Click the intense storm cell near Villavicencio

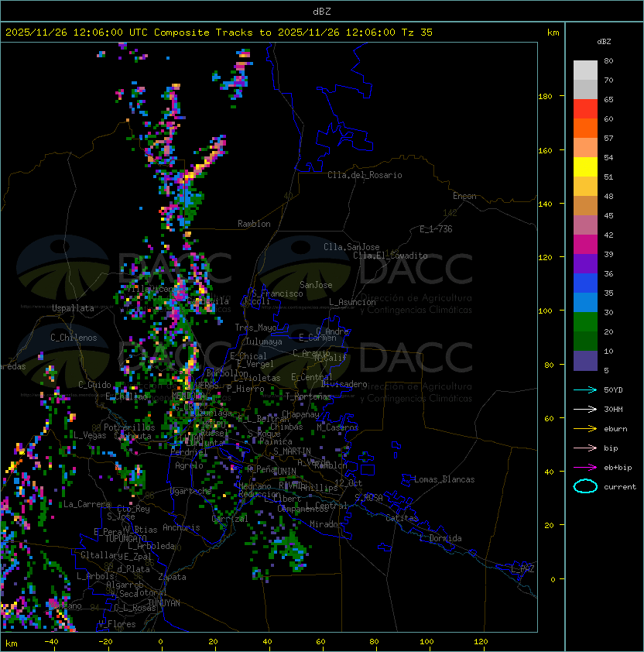coord(180,291)
